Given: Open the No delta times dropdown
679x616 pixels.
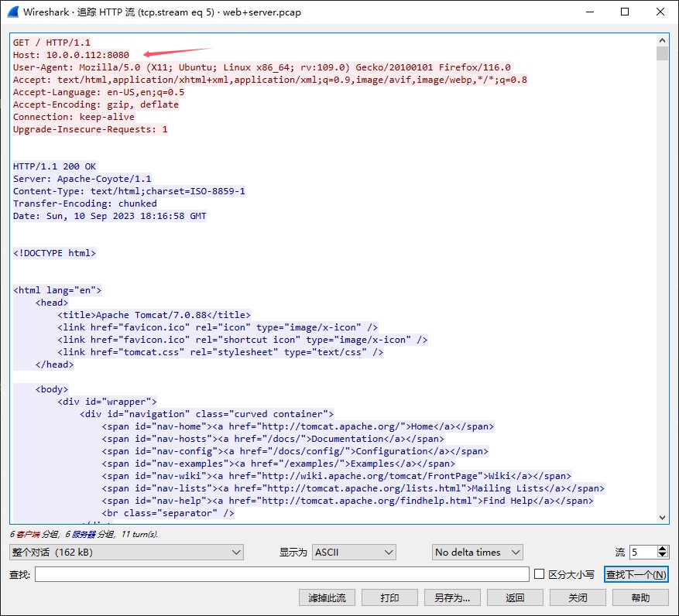Looking at the screenshot, I should tap(477, 553).
